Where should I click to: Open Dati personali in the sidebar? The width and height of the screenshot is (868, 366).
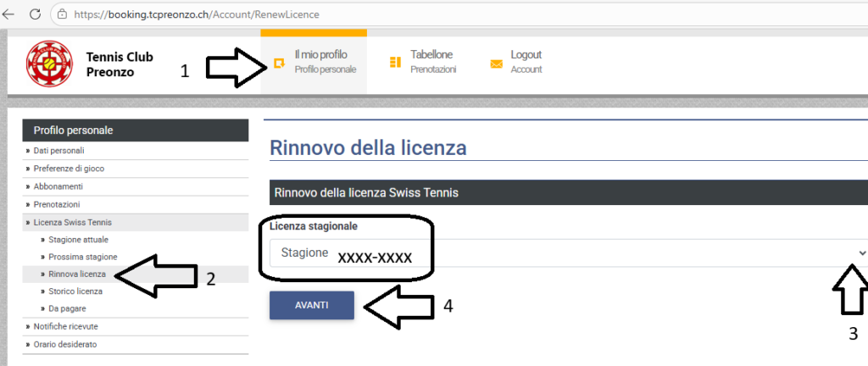click(x=58, y=150)
